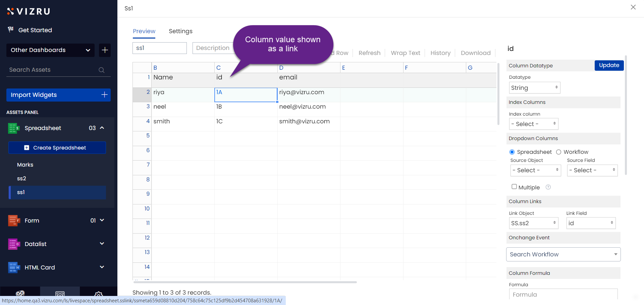Click the search magnifier in Search Assets
The image size is (644, 305).
point(101,70)
